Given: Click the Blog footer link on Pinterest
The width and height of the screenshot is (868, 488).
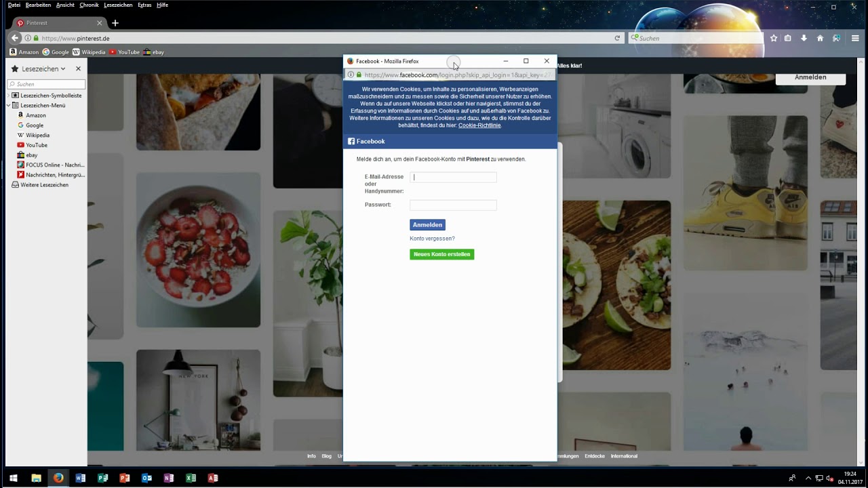Looking at the screenshot, I should tap(327, 456).
